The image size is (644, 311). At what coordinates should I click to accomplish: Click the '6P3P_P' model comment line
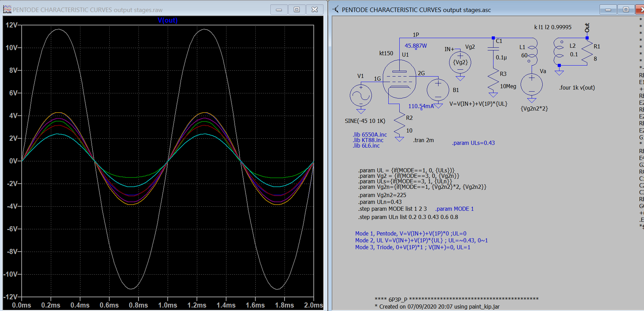(456, 299)
